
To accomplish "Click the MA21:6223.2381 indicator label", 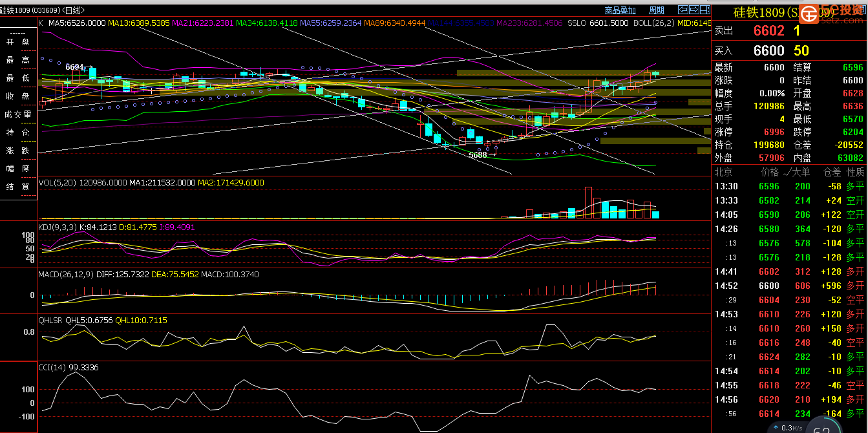I will 203,23.
